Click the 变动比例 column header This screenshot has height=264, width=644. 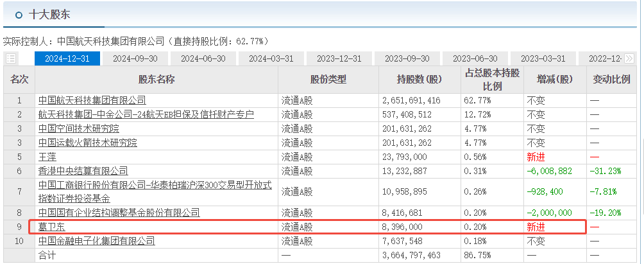[x=611, y=80]
